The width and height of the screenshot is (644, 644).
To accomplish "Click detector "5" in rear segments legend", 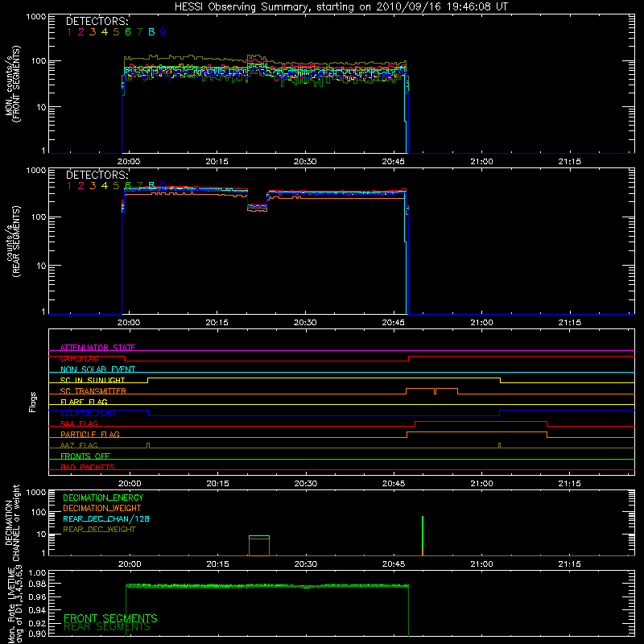I will (116, 186).
